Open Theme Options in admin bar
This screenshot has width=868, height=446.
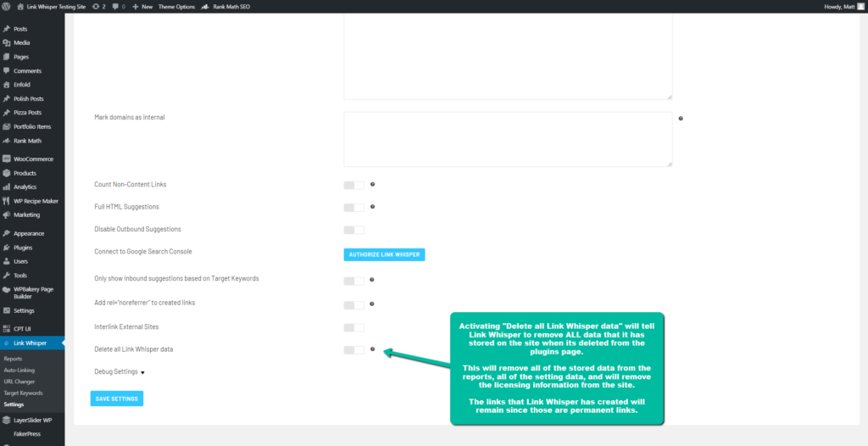[x=176, y=7]
